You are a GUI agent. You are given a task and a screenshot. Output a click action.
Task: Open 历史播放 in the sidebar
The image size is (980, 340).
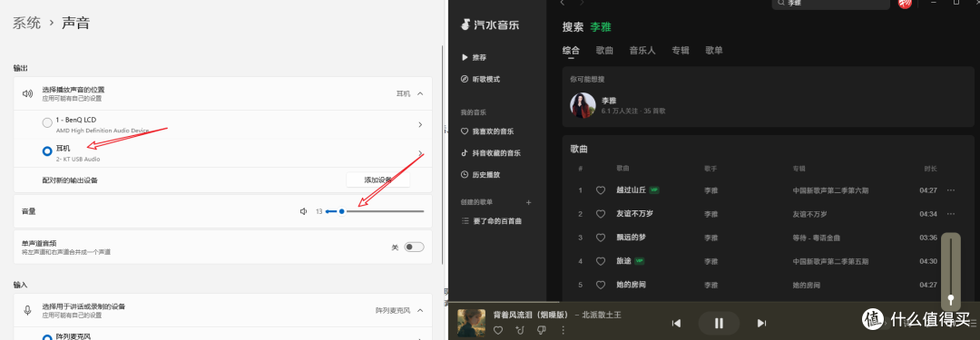480,175
